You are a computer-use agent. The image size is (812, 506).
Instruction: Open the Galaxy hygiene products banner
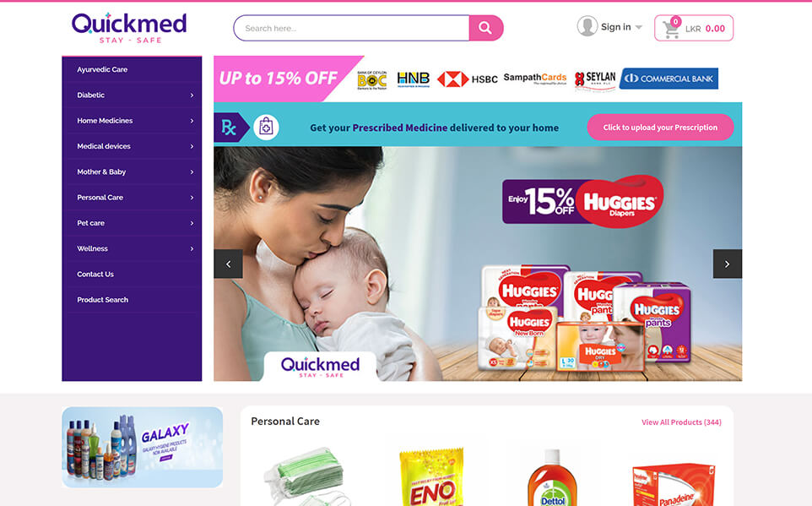click(143, 447)
